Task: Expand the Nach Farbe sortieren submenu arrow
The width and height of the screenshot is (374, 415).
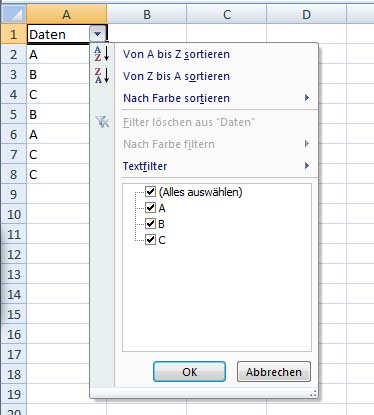Action: [307, 98]
